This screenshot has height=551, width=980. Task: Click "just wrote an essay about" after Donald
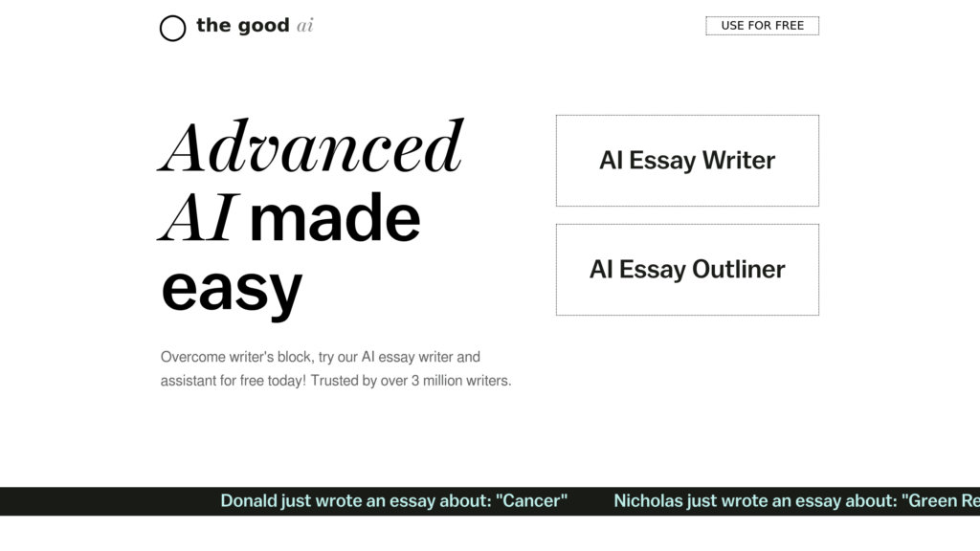(x=386, y=501)
